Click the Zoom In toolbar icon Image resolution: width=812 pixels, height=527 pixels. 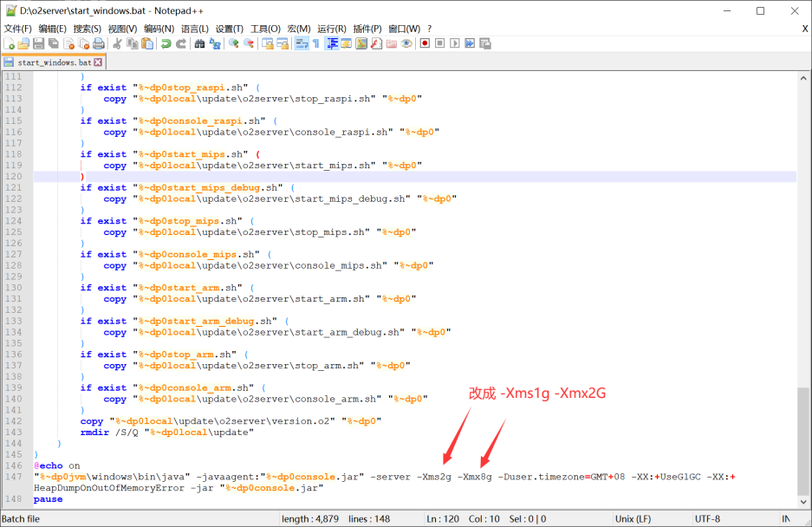[x=234, y=43]
